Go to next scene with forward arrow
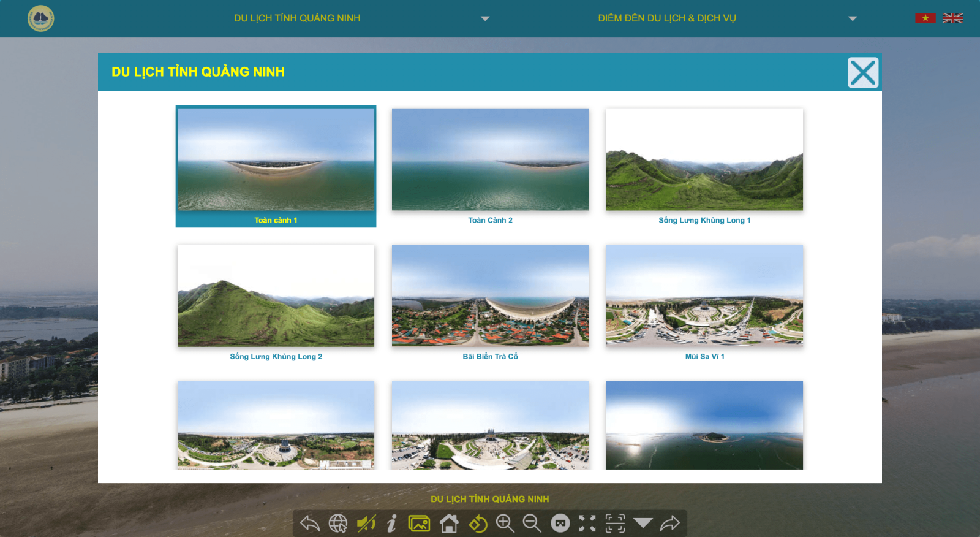 click(x=670, y=524)
